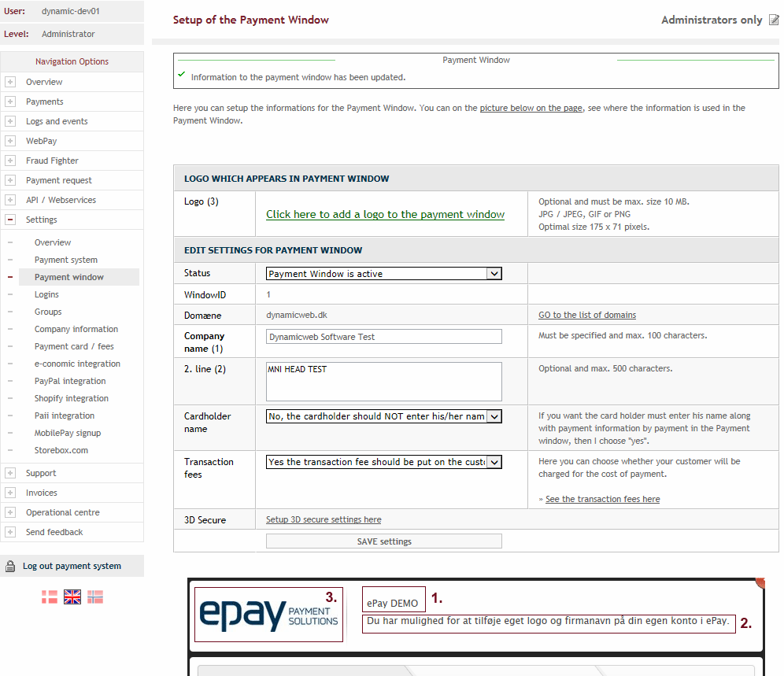Select the Norwegian flag language icon
This screenshot has width=784, height=676.
pos(95,597)
